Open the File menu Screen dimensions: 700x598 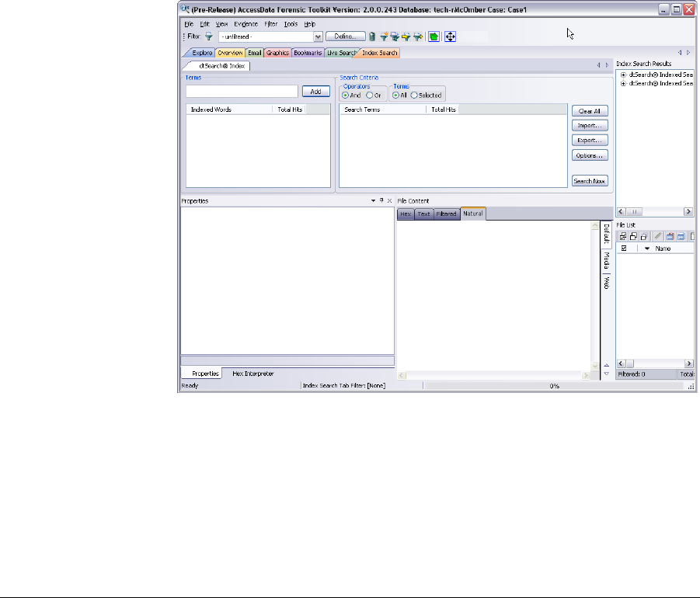click(189, 24)
